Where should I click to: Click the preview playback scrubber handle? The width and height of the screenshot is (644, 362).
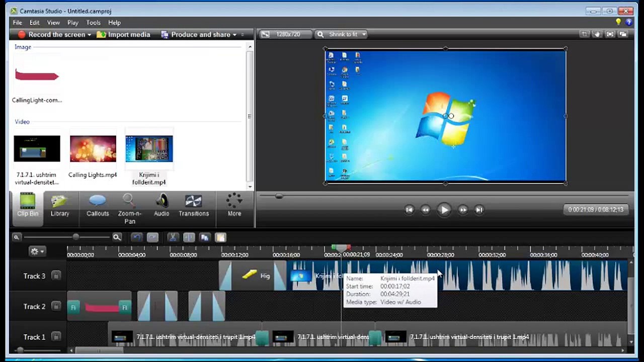point(279,196)
